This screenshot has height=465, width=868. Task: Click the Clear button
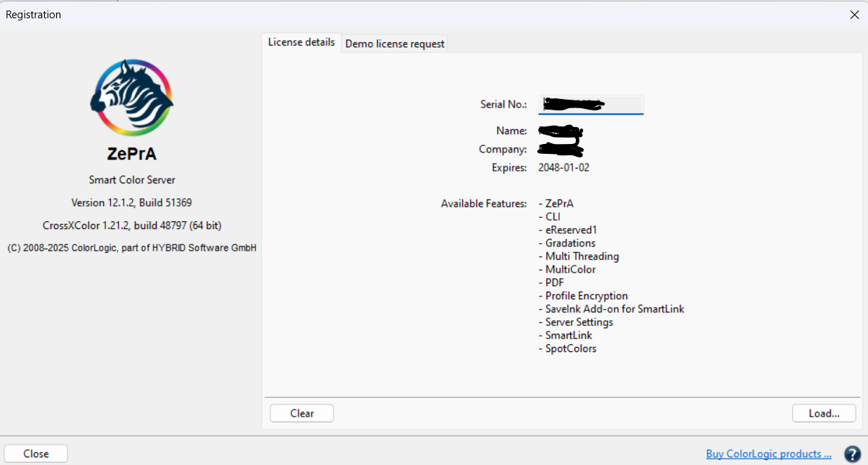tap(302, 413)
